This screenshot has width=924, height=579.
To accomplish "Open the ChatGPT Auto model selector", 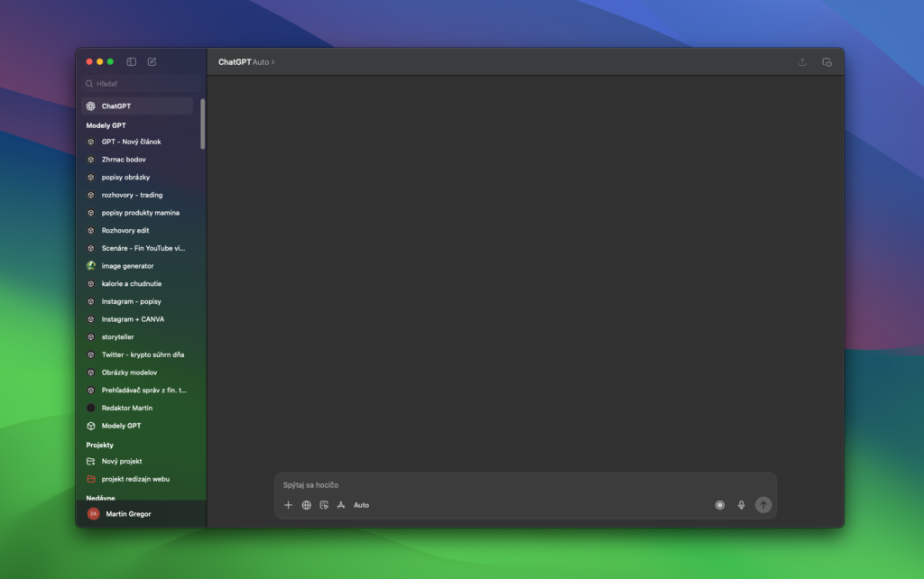I will (x=245, y=61).
